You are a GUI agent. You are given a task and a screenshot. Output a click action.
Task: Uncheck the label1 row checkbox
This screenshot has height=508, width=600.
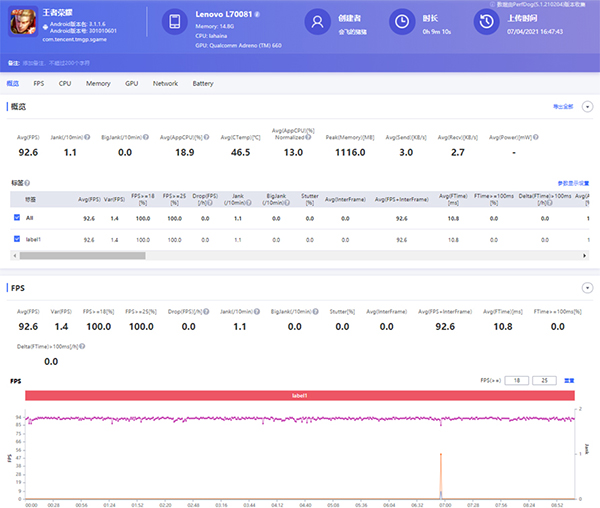(x=17, y=240)
